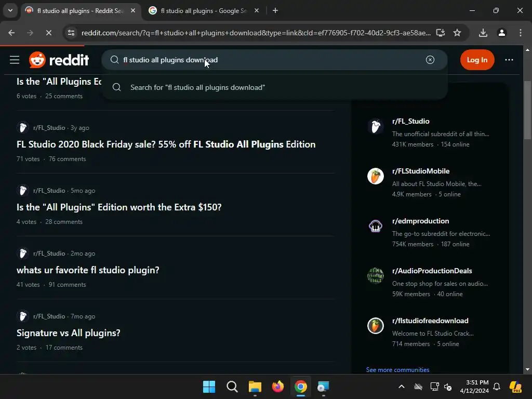Screen dimensions: 532x399
Task: Bookmark this page with the star icon
Action: click(457, 33)
